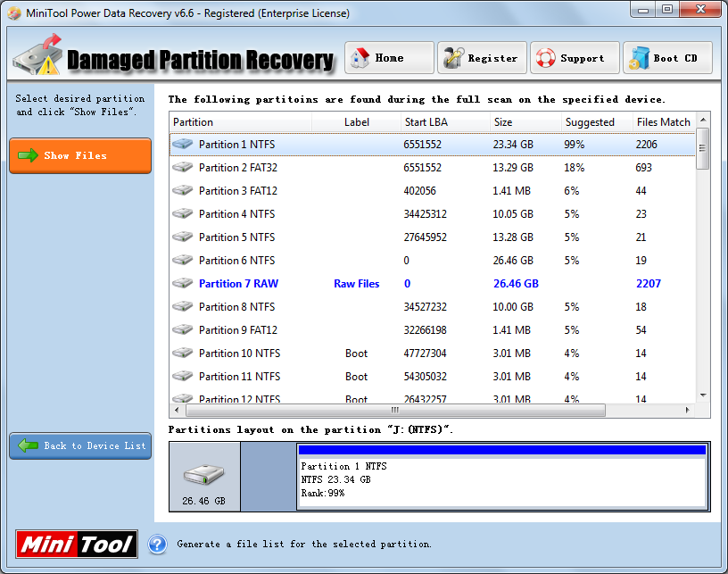Sort by the Size column header

pos(525,122)
